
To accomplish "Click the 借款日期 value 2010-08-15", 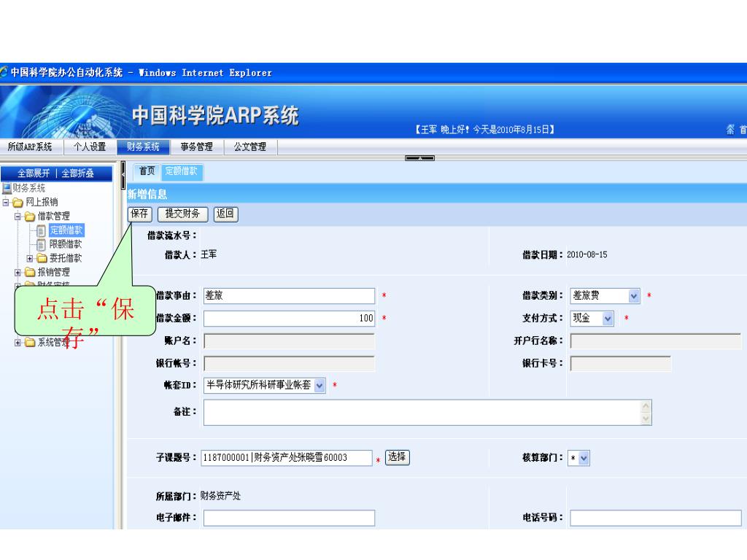I will [587, 254].
